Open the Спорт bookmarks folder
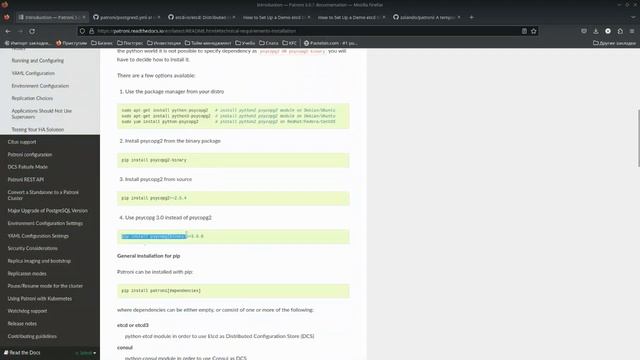640x360 pixels. pos(269,43)
